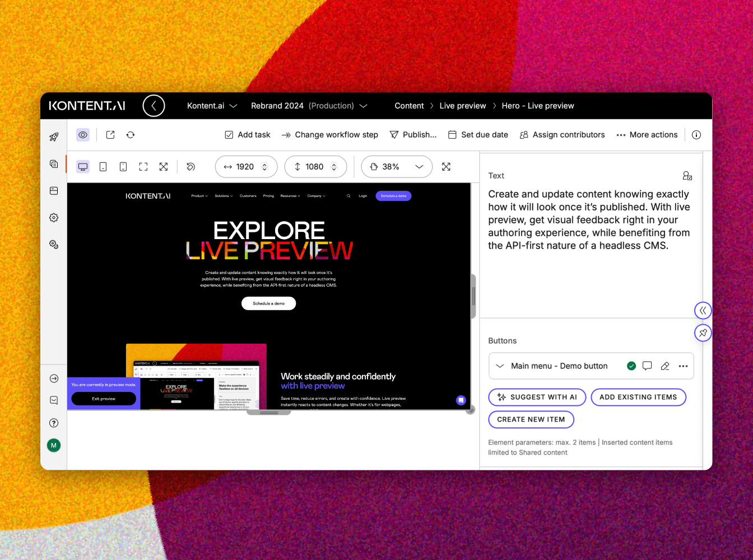Click the green published status checkmark
753x560 pixels.
coord(631,366)
